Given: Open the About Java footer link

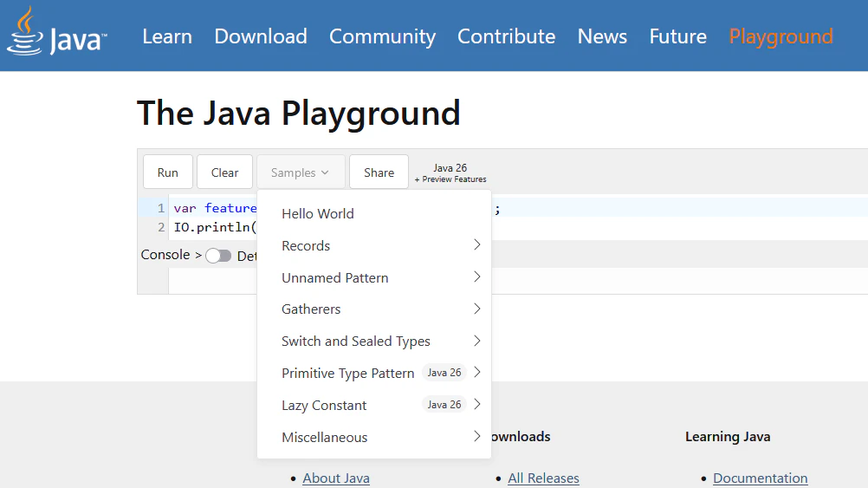Looking at the screenshot, I should pyautogui.click(x=336, y=478).
